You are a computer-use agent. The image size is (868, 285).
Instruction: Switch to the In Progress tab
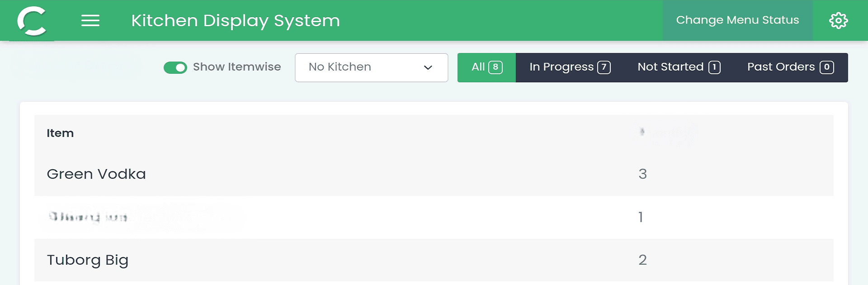click(570, 67)
